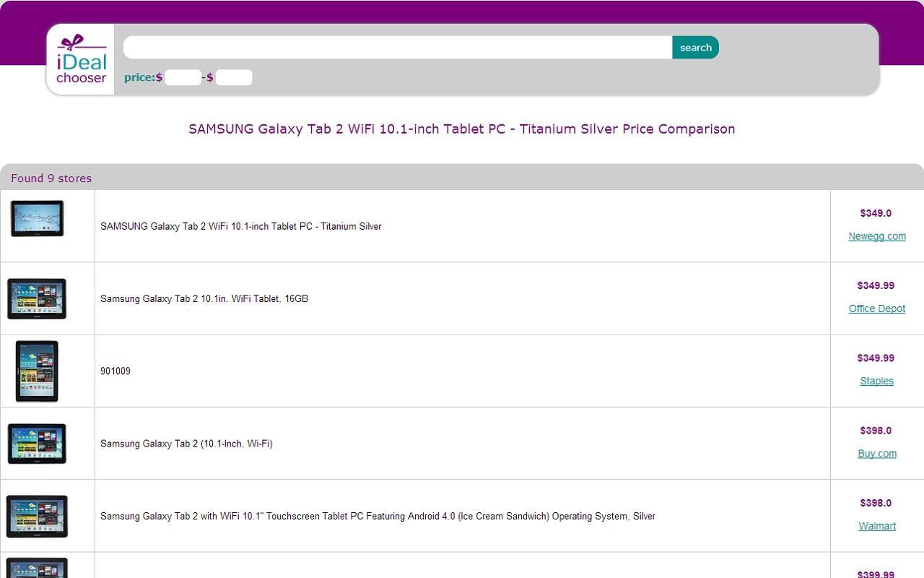This screenshot has width=924, height=578.
Task: Click the teal search button
Action: pos(695,48)
